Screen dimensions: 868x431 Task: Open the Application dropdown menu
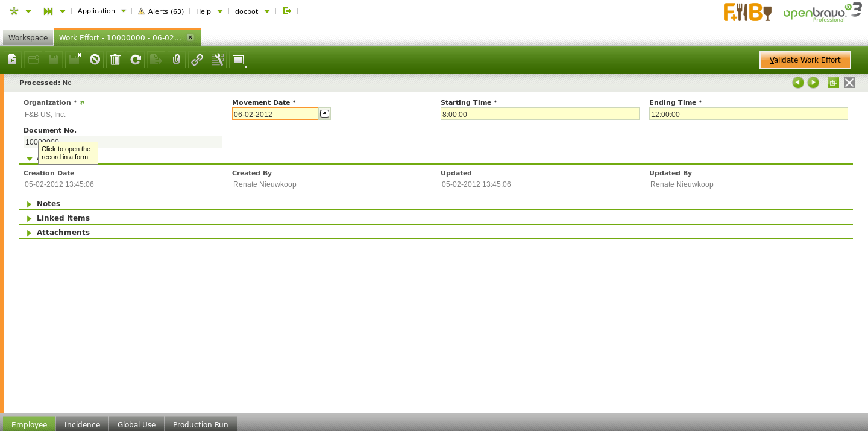(101, 11)
